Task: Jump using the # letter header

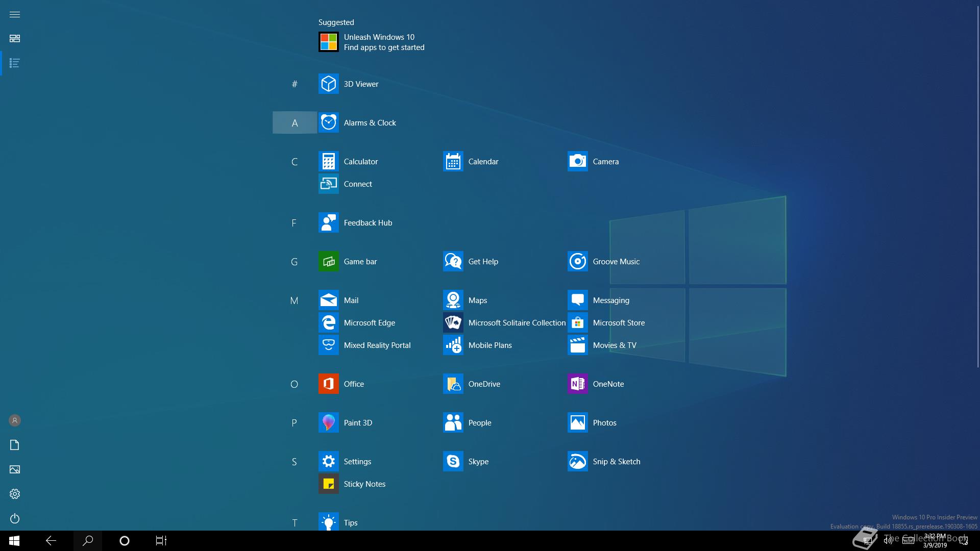Action: click(x=295, y=84)
